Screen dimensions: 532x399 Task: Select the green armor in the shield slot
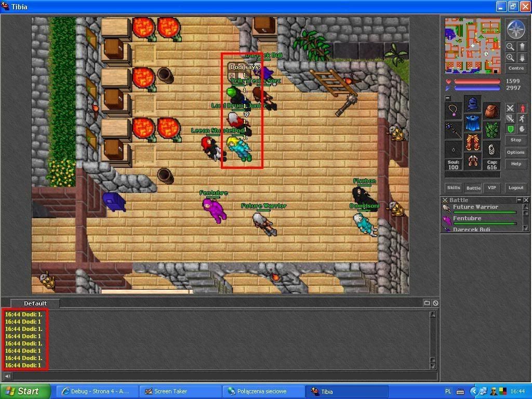click(x=491, y=129)
